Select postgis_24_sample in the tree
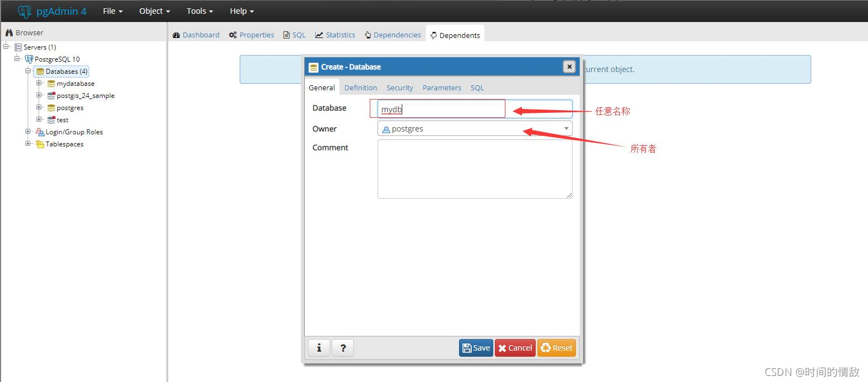Image resolution: width=868 pixels, height=382 pixels. coord(85,96)
